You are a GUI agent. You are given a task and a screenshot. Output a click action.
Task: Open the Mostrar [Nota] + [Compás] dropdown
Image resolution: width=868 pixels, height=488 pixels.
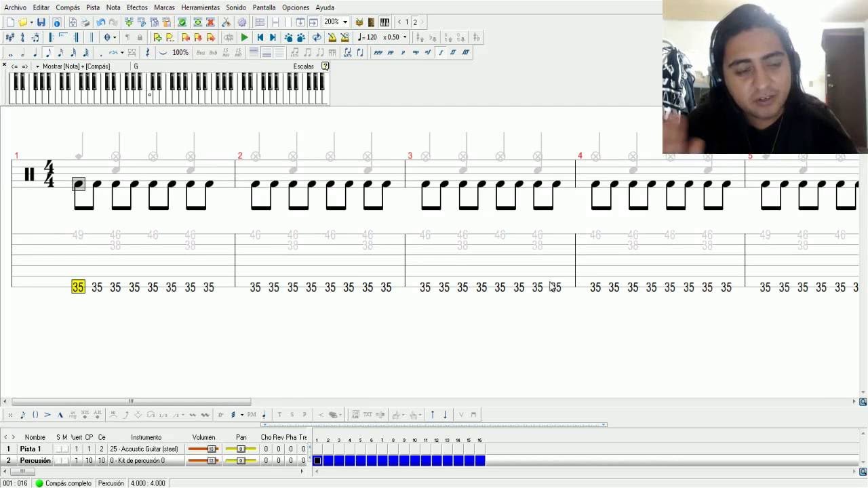(37, 66)
